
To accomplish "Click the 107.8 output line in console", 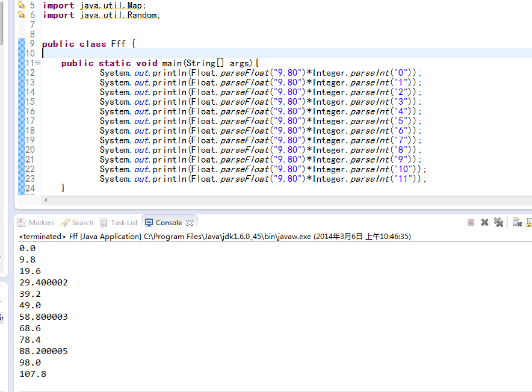I will click(x=32, y=374).
